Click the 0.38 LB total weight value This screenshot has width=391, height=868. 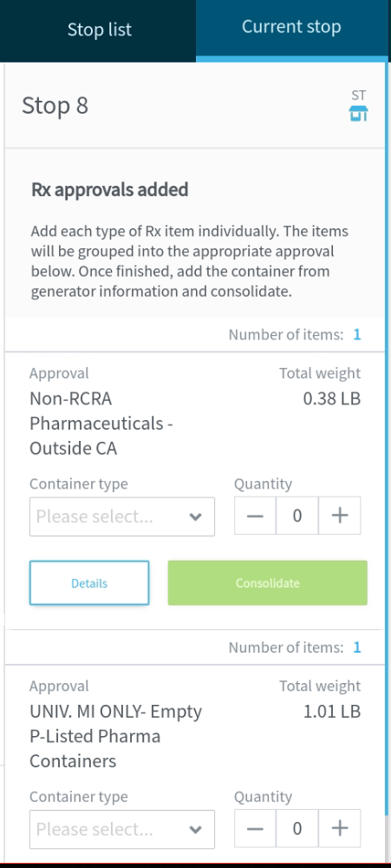(x=332, y=399)
